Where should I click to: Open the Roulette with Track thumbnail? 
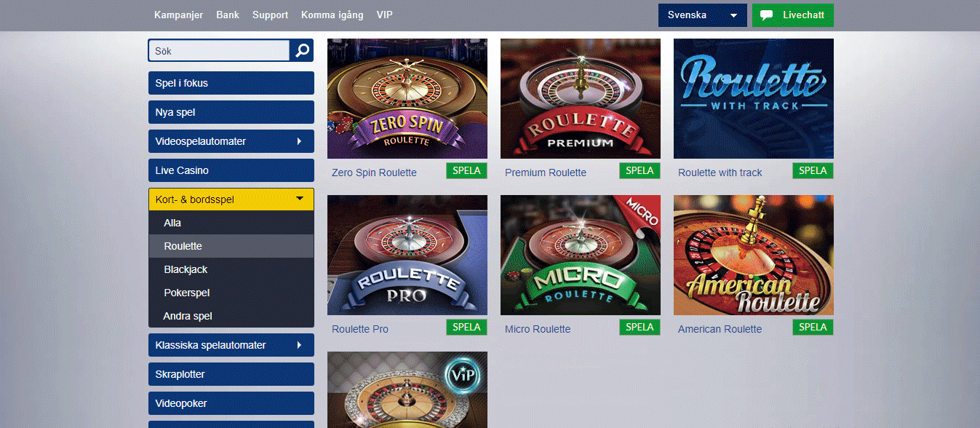pos(754,99)
